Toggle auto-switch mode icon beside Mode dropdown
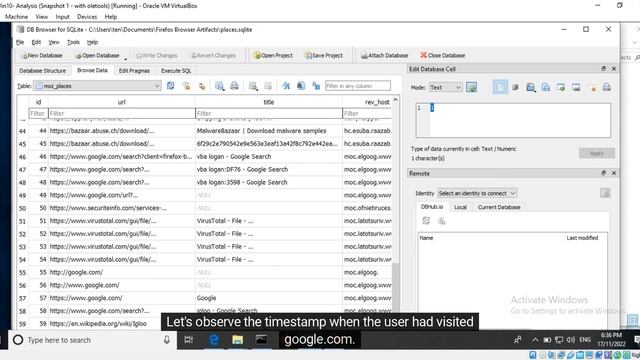640x360 pixels. (471, 87)
